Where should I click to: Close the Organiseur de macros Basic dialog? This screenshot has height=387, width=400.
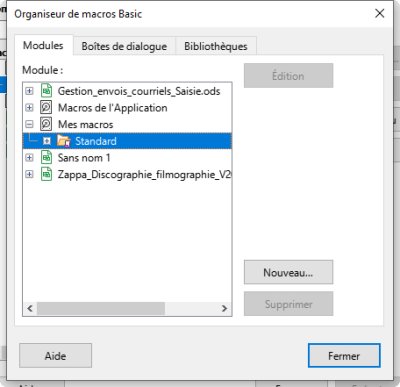point(380,14)
